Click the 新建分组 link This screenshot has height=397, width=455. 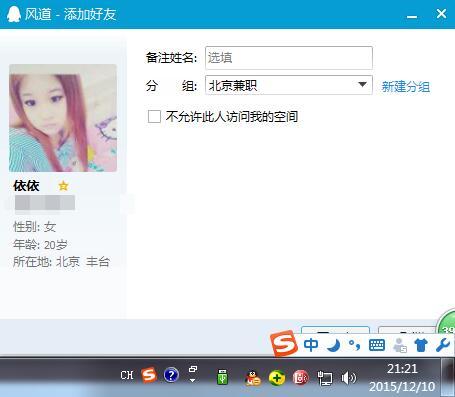pos(406,87)
